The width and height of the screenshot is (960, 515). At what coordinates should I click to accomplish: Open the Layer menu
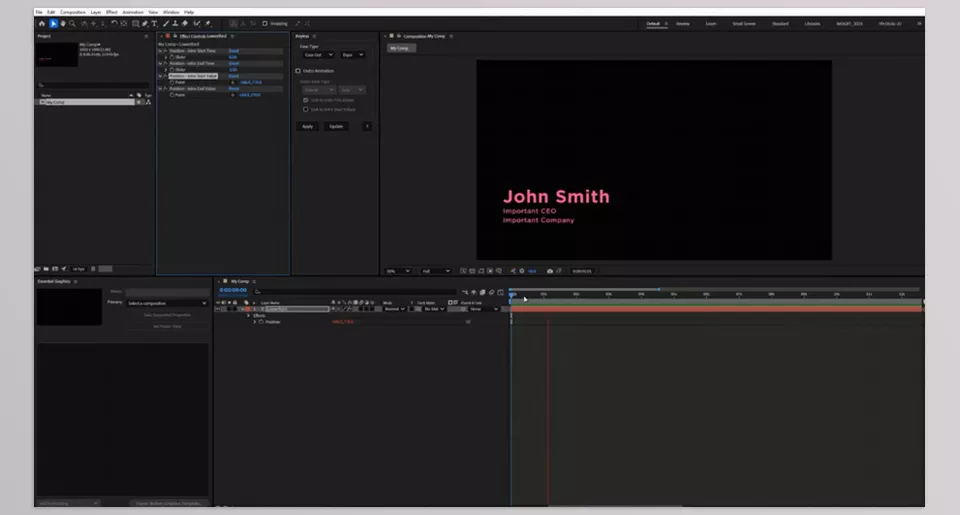(96, 12)
